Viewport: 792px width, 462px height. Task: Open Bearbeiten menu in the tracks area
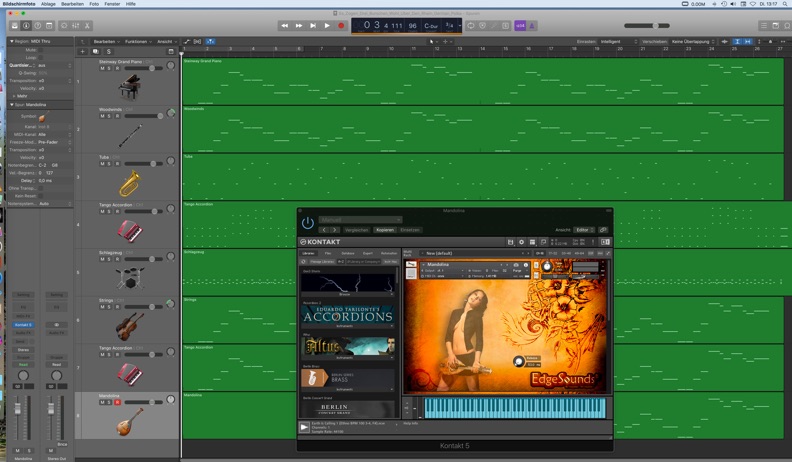[x=107, y=41]
